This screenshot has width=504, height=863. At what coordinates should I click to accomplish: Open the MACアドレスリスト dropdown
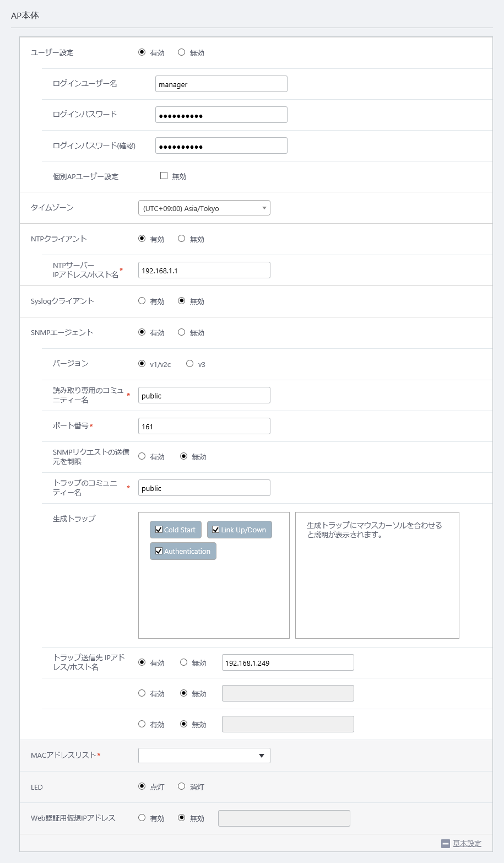pos(204,756)
